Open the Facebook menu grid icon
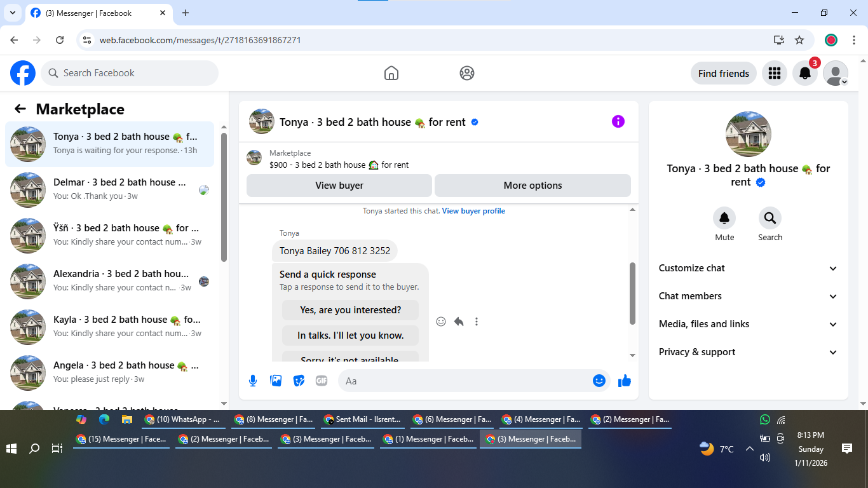Viewport: 868px width, 488px height. point(774,73)
